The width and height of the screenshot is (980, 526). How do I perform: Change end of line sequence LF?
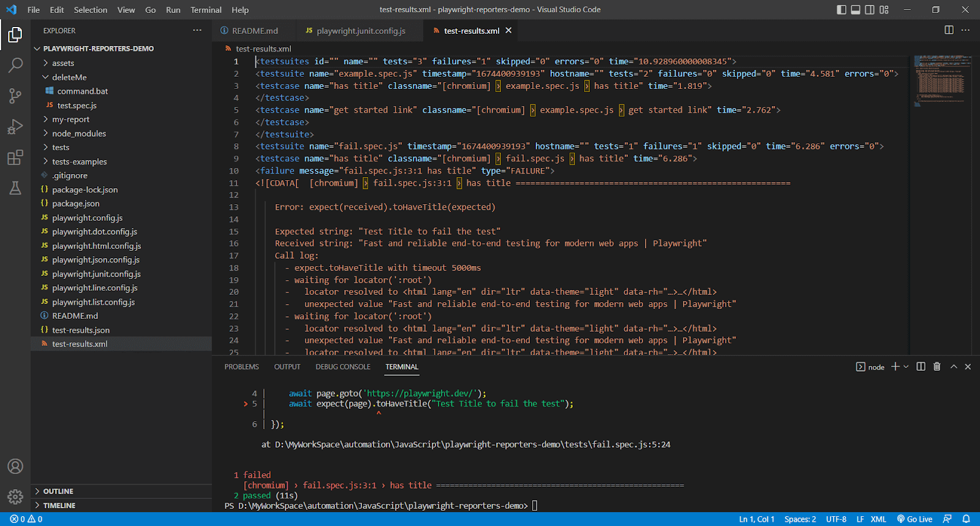pos(860,519)
